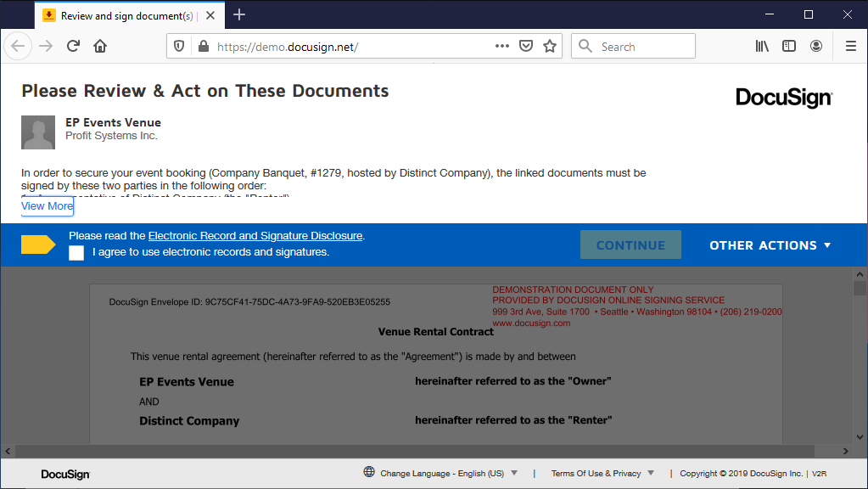The width and height of the screenshot is (868, 489).
Task: Click the browser forward arrow
Action: [46, 46]
